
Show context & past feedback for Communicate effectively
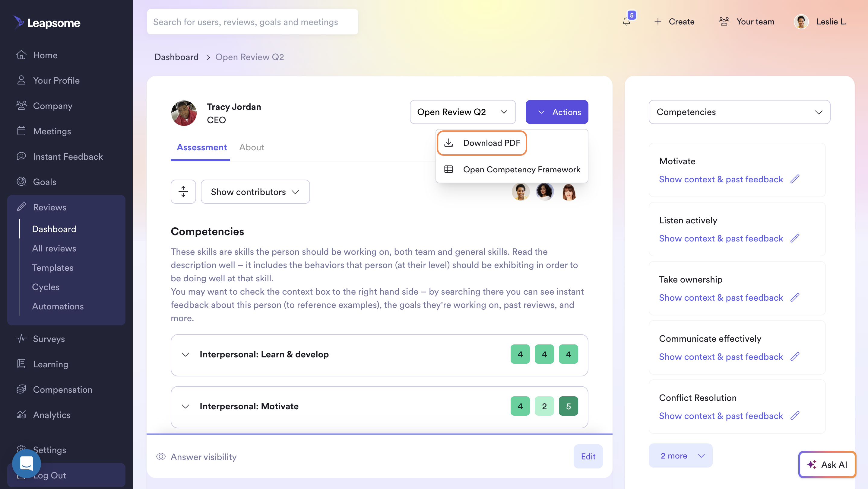click(721, 356)
